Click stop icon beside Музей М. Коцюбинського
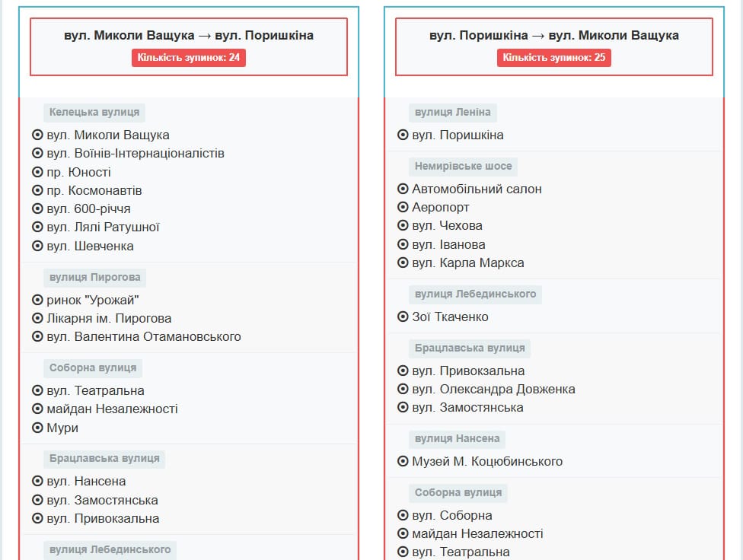Viewport: 743px width, 560px height. 403,461
